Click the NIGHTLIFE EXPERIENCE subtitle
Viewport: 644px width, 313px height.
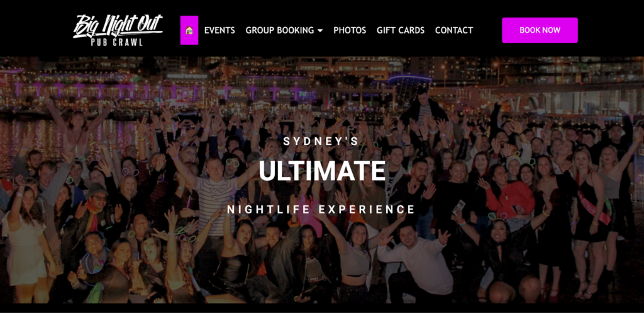321,209
